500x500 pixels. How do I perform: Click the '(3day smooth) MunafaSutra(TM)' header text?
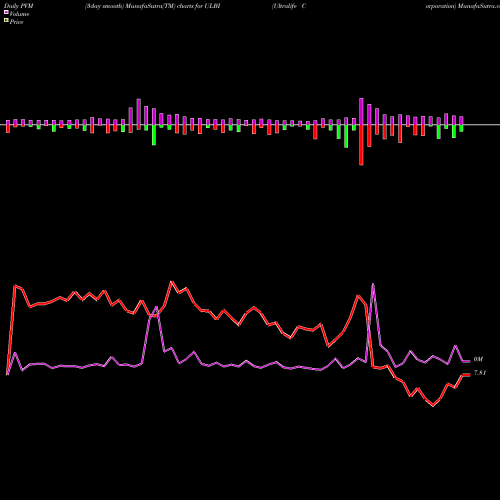pos(130,6)
